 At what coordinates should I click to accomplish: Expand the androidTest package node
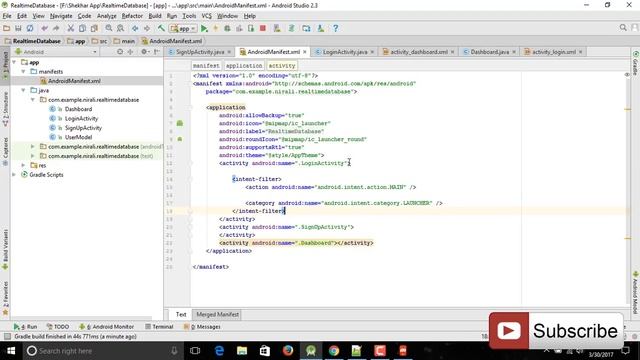click(33, 147)
